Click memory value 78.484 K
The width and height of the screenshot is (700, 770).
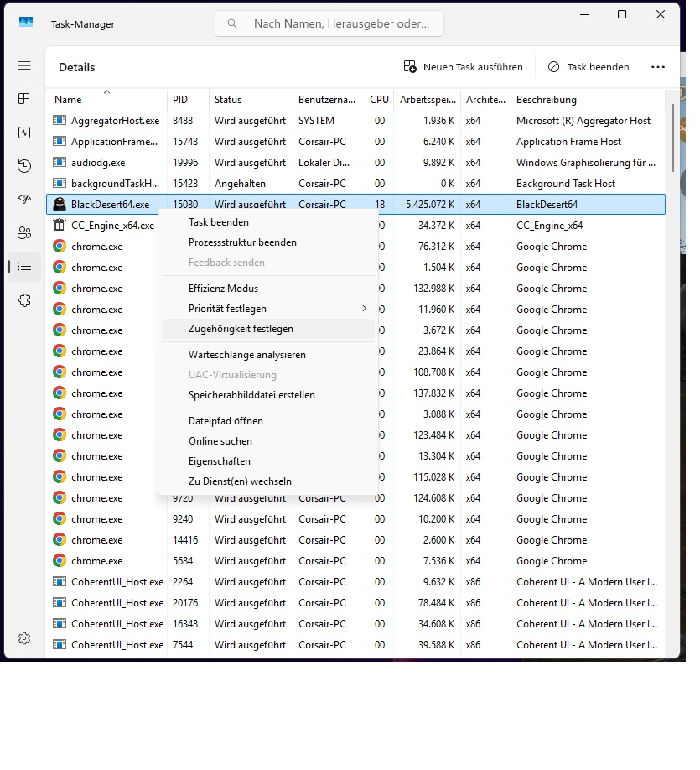[437, 602]
